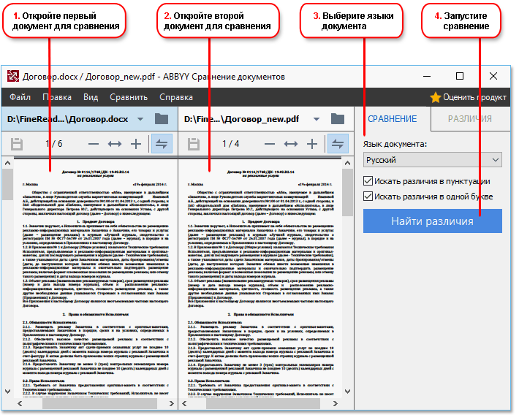Image resolution: width=519 pixels, height=420 pixels.
Task: Expand recent files arrow next to Договор_new.pdf
Action: (x=317, y=119)
